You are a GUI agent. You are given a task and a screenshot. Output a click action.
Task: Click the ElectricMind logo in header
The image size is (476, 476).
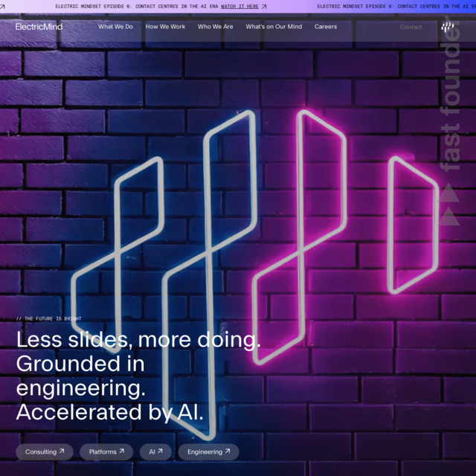(x=39, y=27)
